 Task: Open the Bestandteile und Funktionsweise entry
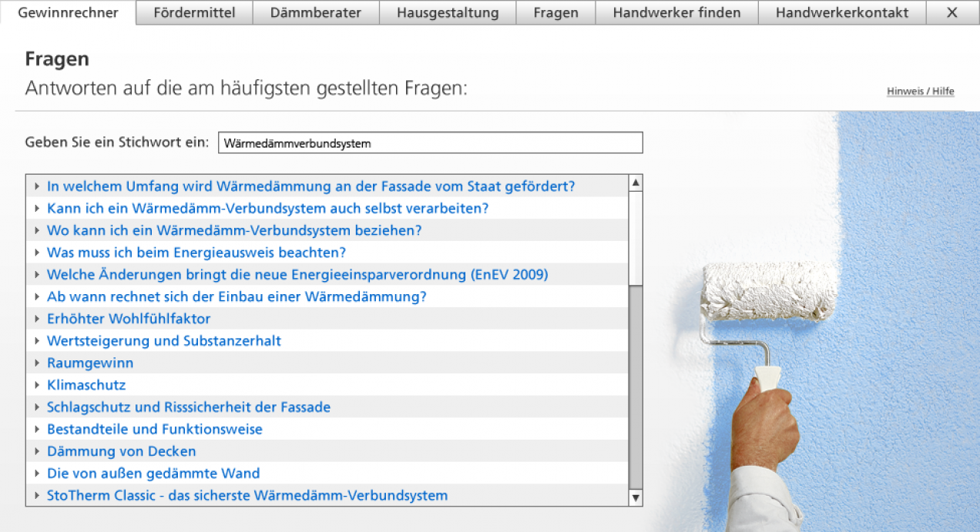[154, 429]
